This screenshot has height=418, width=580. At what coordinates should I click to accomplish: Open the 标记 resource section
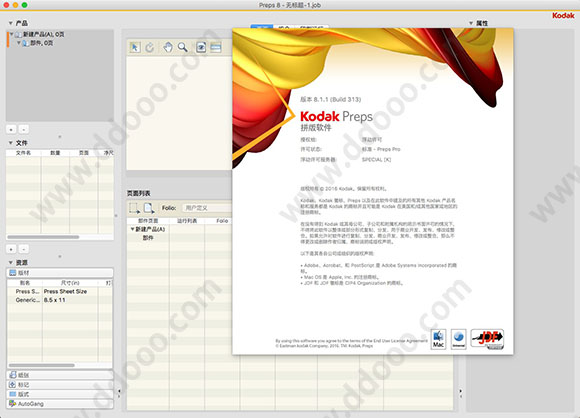pos(60,385)
